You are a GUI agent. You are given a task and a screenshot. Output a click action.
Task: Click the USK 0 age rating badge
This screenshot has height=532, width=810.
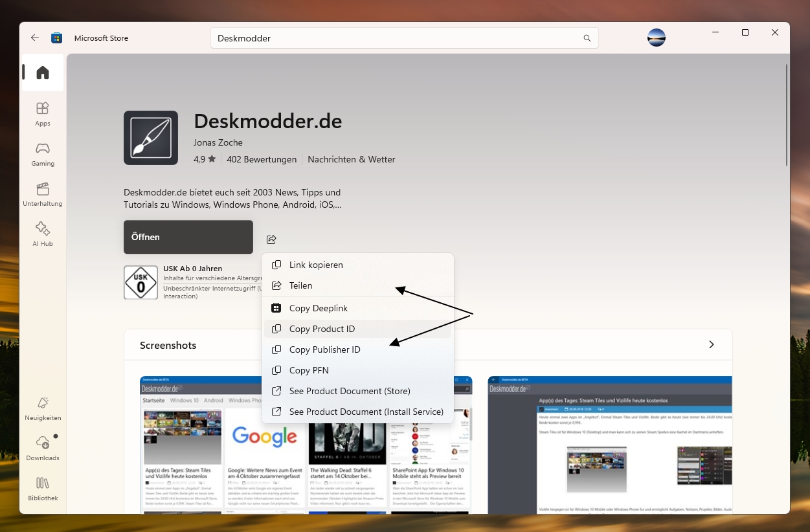(141, 282)
